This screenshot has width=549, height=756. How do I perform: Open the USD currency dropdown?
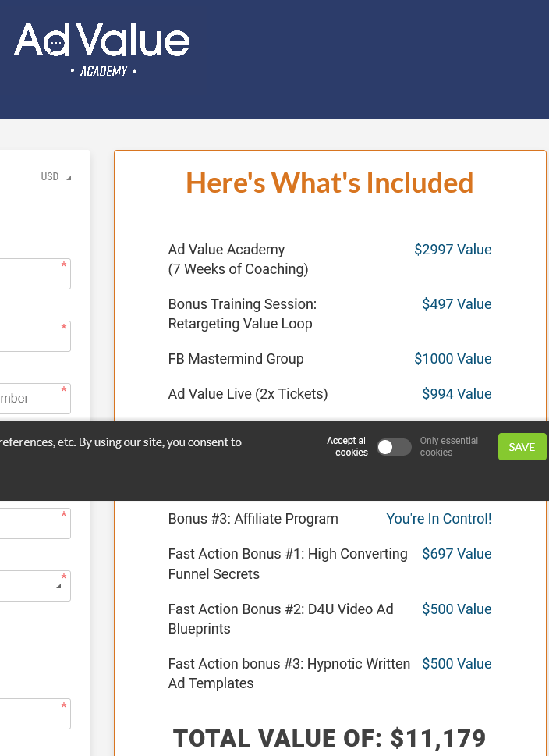pos(56,177)
